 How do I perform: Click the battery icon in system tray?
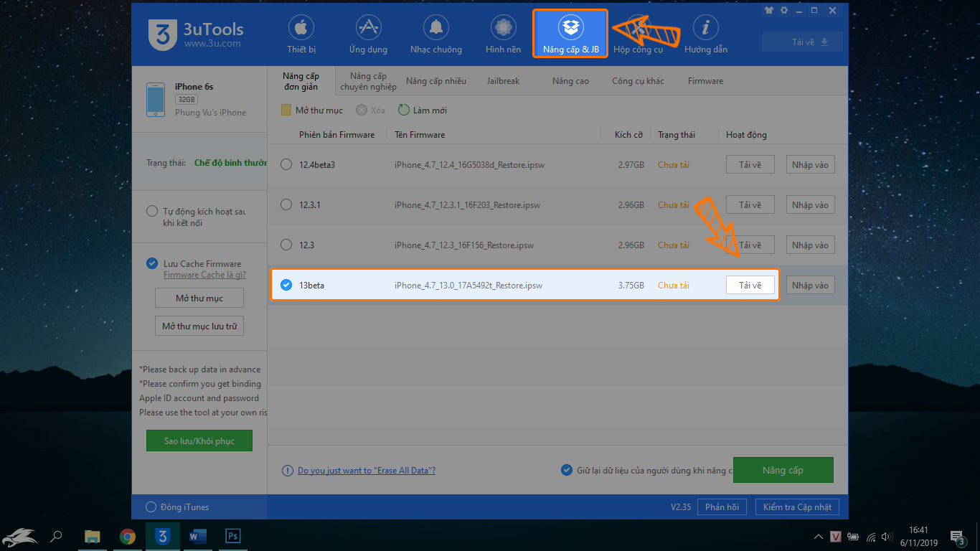click(x=854, y=537)
